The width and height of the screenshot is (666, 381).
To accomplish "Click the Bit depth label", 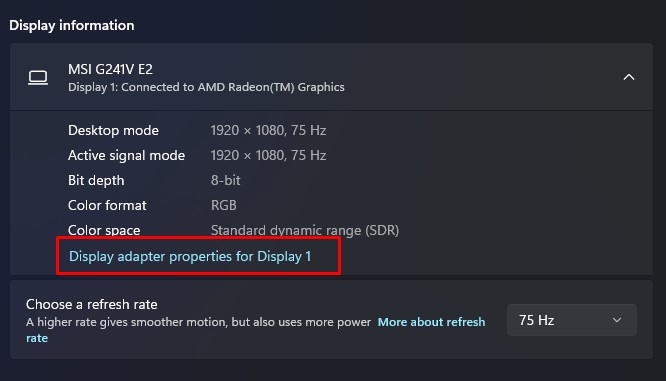I will point(96,181).
